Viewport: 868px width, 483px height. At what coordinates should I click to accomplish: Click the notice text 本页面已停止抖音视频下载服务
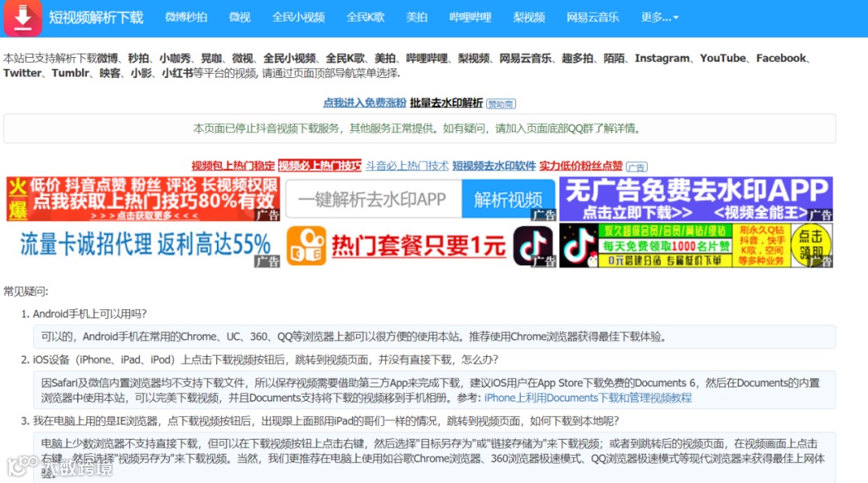(266, 129)
